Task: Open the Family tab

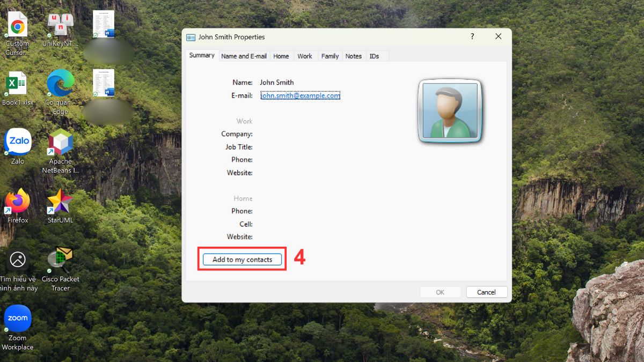Action: pyautogui.click(x=330, y=56)
